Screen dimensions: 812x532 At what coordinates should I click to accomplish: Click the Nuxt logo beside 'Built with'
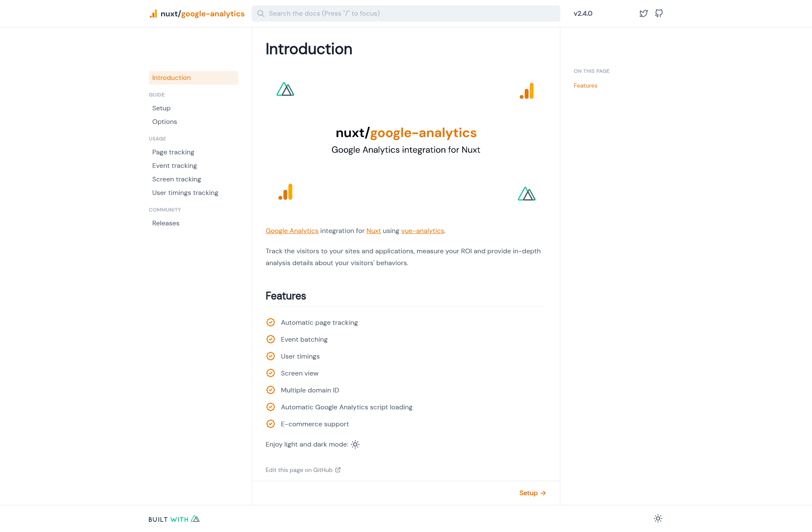[x=195, y=519]
